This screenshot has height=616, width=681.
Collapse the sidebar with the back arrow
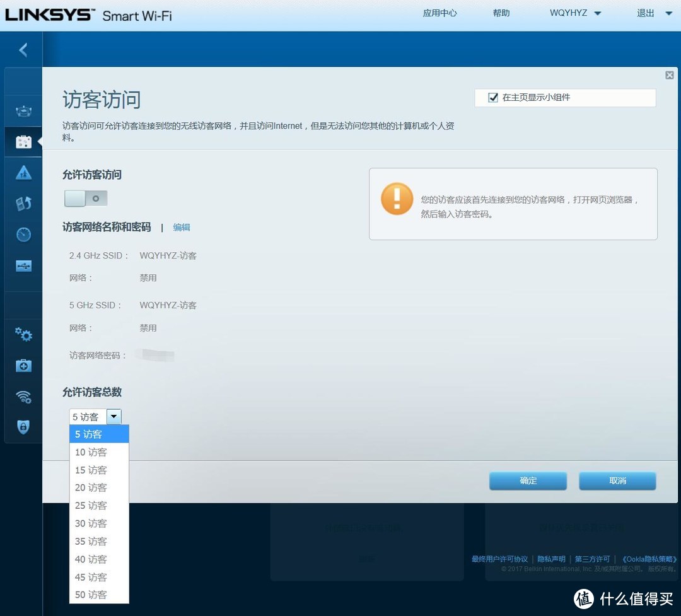point(23,49)
